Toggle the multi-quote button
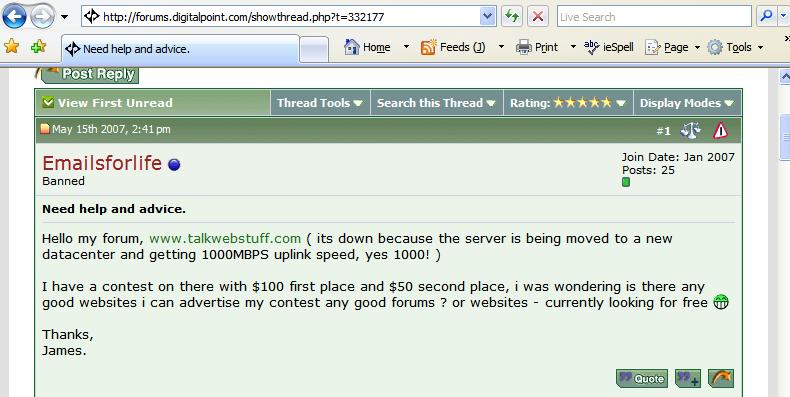Image resolution: width=790 pixels, height=397 pixels. coord(688,378)
